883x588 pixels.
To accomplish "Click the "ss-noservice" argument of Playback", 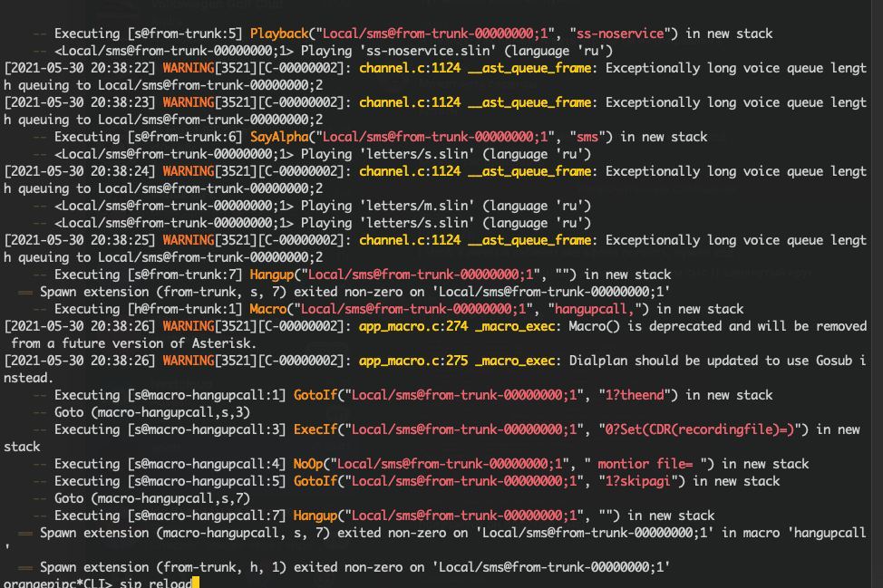I will (620, 34).
